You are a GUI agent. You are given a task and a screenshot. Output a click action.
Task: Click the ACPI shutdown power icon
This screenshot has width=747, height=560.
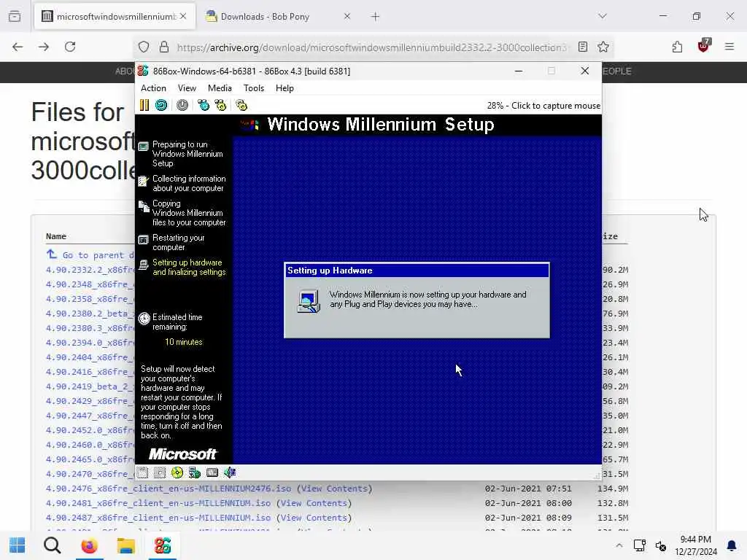click(182, 105)
